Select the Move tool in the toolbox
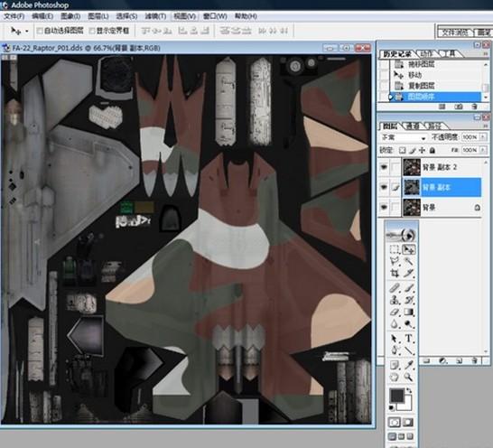 pyautogui.click(x=408, y=250)
